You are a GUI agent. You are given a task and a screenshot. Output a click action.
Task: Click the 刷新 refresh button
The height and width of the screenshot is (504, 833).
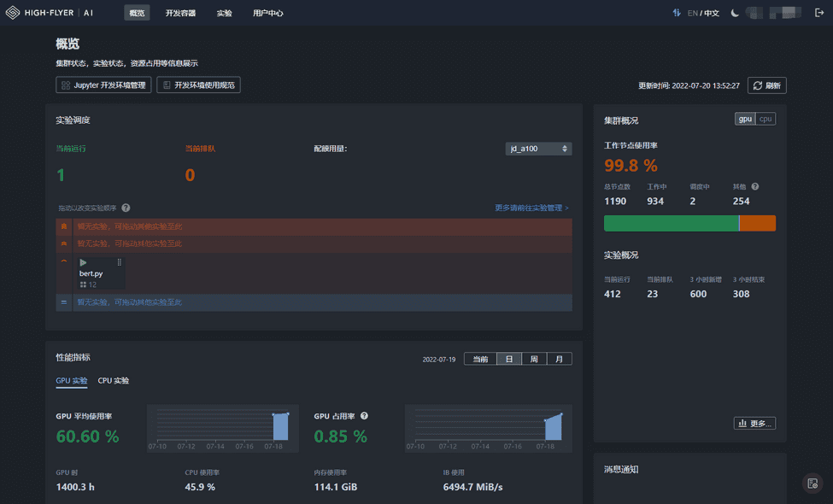766,85
